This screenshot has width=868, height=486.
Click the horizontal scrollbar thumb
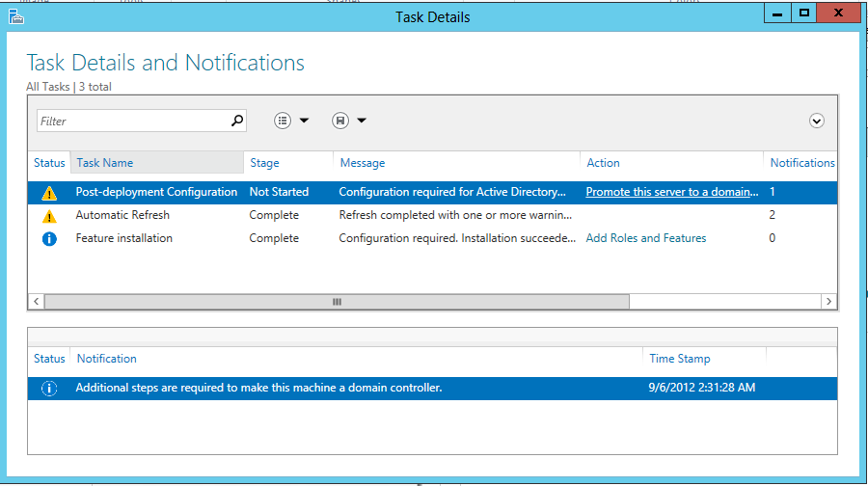tap(337, 302)
